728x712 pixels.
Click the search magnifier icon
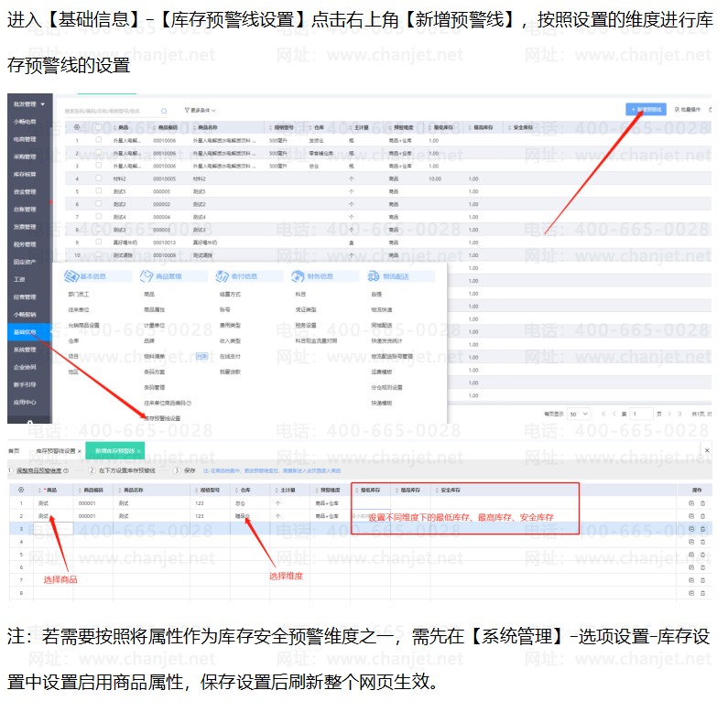(164, 112)
